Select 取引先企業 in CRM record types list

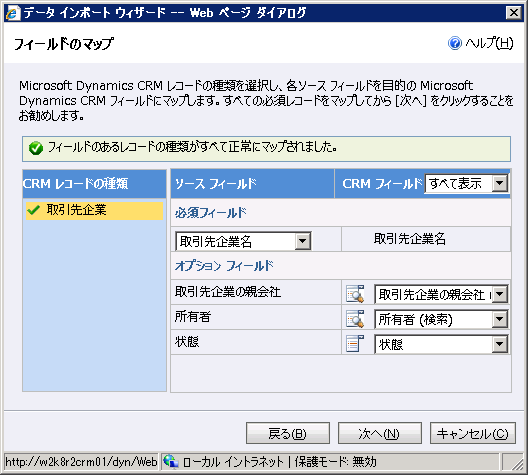tap(94, 210)
